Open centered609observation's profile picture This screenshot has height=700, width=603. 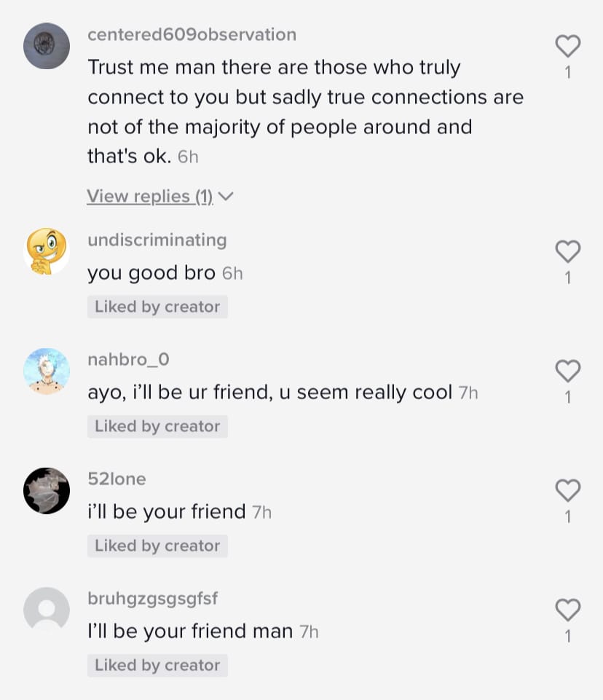tap(47, 46)
